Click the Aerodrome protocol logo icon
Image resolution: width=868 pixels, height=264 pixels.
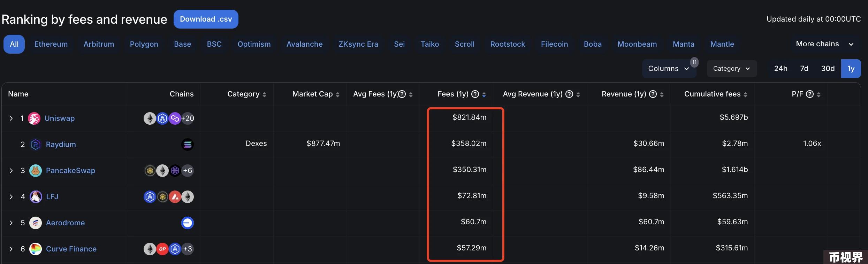[x=36, y=223]
